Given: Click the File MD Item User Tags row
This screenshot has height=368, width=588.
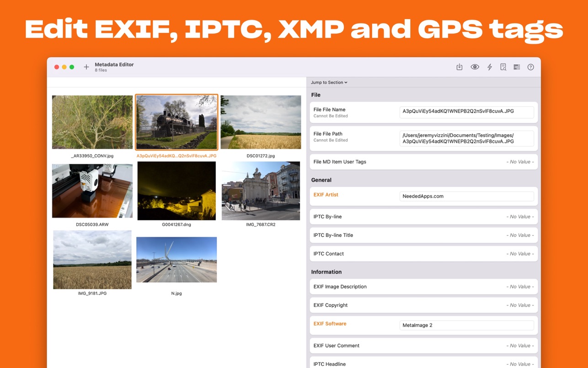Looking at the screenshot, I should [424, 162].
